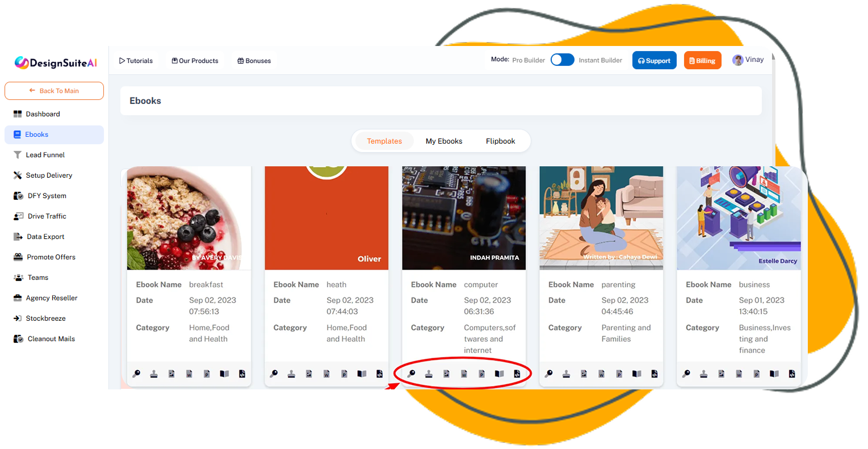
Task: Click the 'Parenting and Families' category text
Action: tap(626, 333)
